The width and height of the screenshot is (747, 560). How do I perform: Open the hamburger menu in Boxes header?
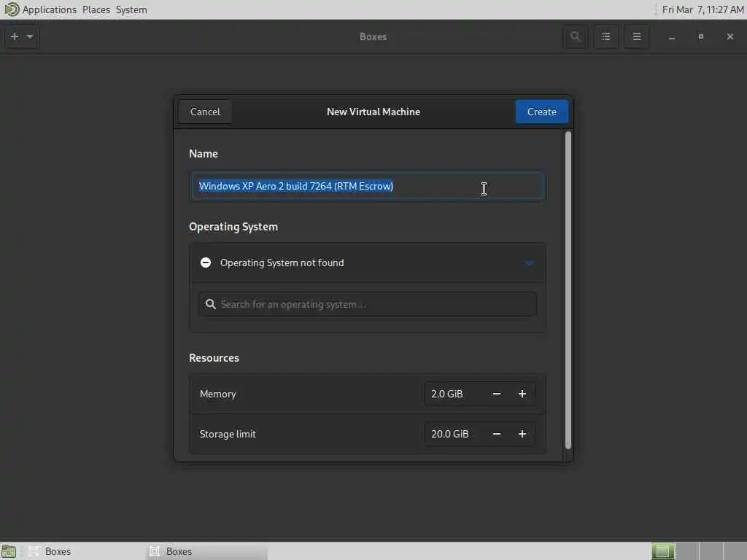click(636, 36)
